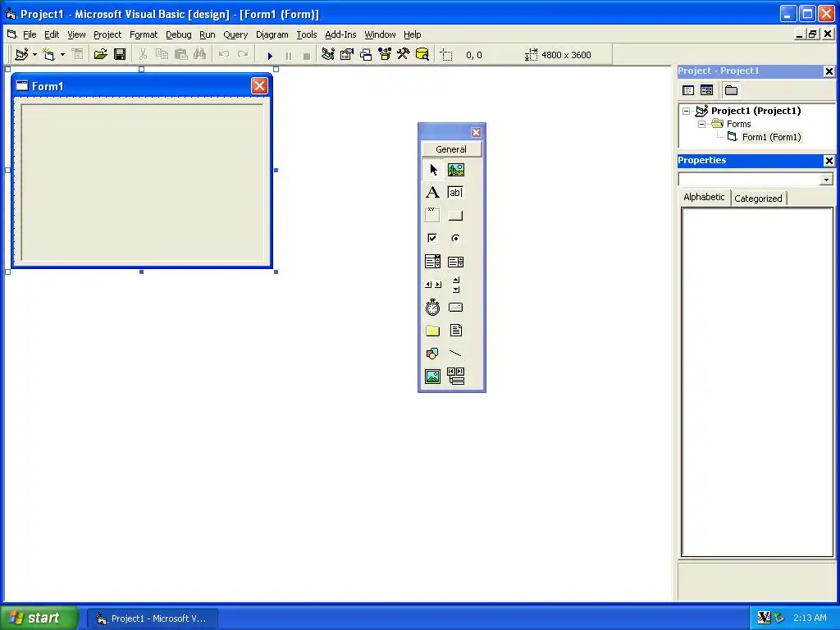Viewport: 840px width, 630px height.
Task: Open the Add Form dropdown arrow
Action: click(62, 54)
